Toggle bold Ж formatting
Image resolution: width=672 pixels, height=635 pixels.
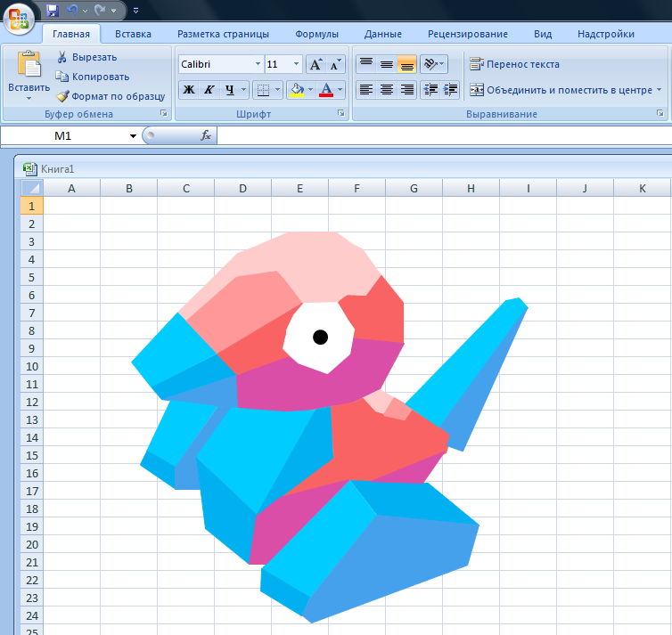pyautogui.click(x=189, y=90)
